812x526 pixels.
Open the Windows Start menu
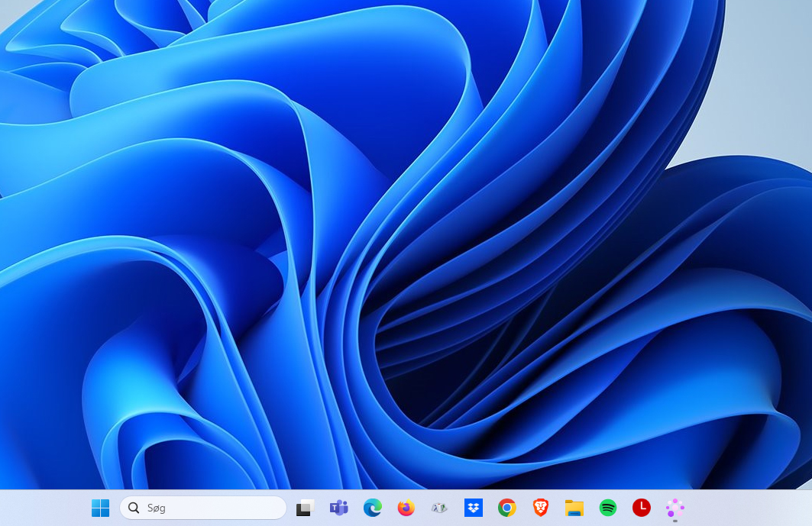100,508
